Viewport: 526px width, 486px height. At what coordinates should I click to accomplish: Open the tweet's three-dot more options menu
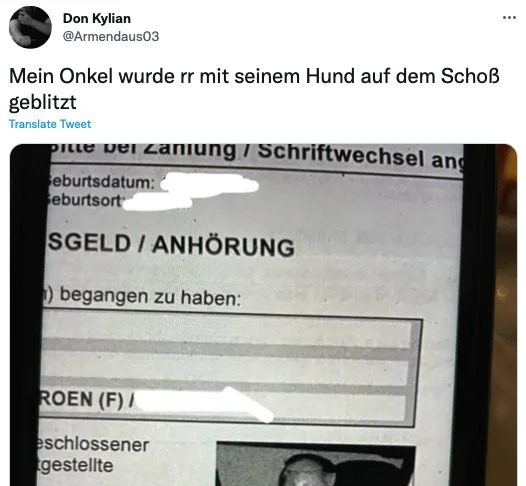(509, 18)
